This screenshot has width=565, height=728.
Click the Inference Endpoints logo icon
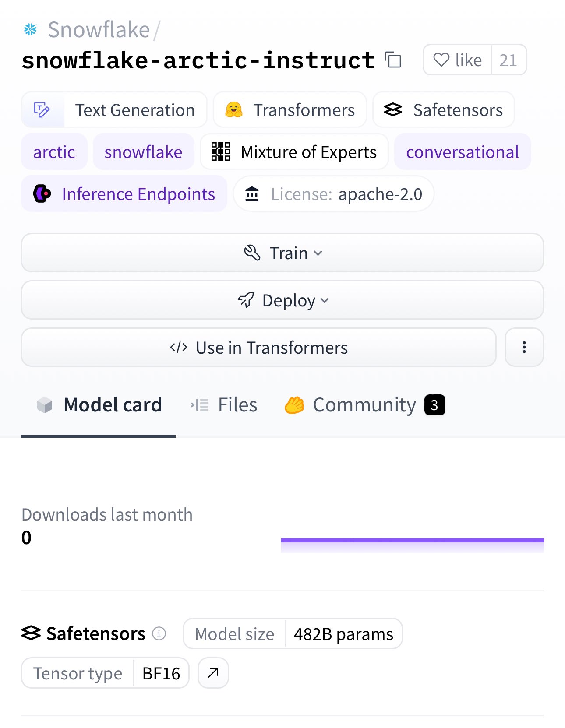[x=42, y=193]
